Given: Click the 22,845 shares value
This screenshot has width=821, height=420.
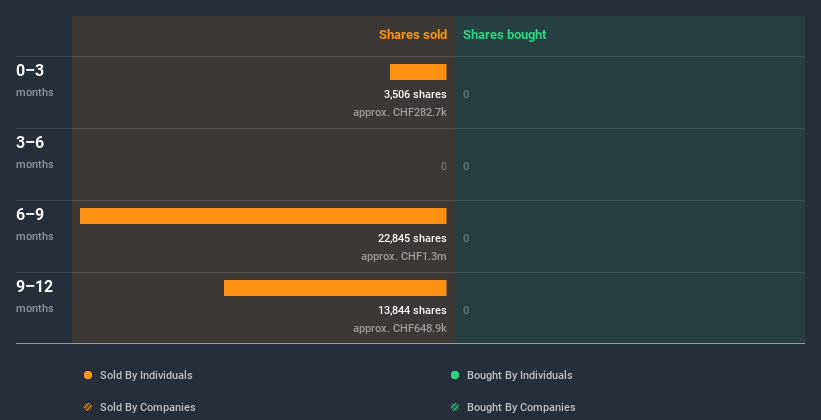Looking at the screenshot, I should coord(412,238).
